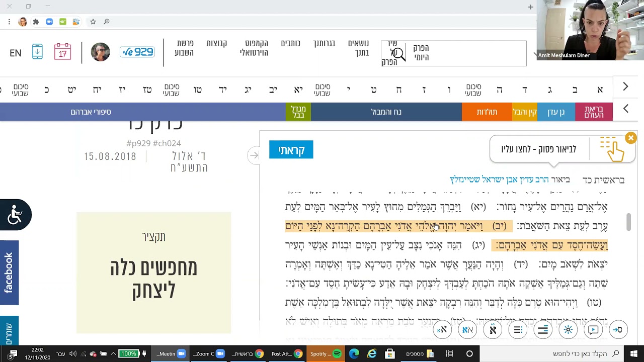Open the facebook side tab
Viewport: 644px width, 362px height.
click(x=9, y=273)
